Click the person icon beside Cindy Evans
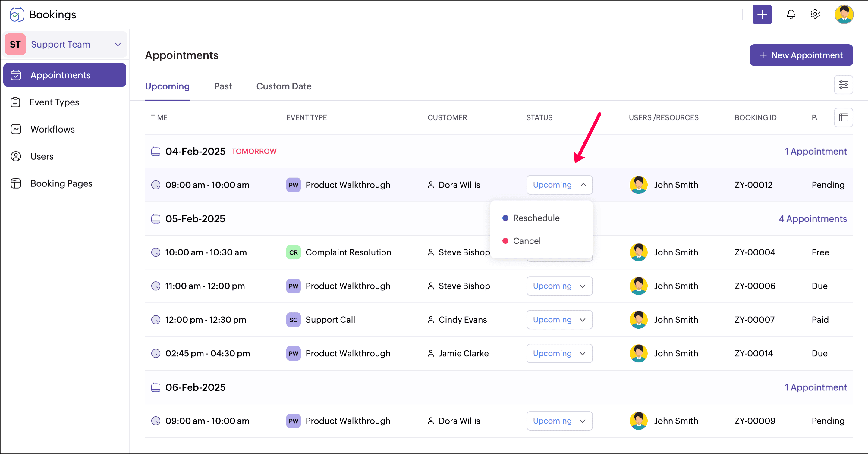The height and width of the screenshot is (454, 868). (x=431, y=320)
